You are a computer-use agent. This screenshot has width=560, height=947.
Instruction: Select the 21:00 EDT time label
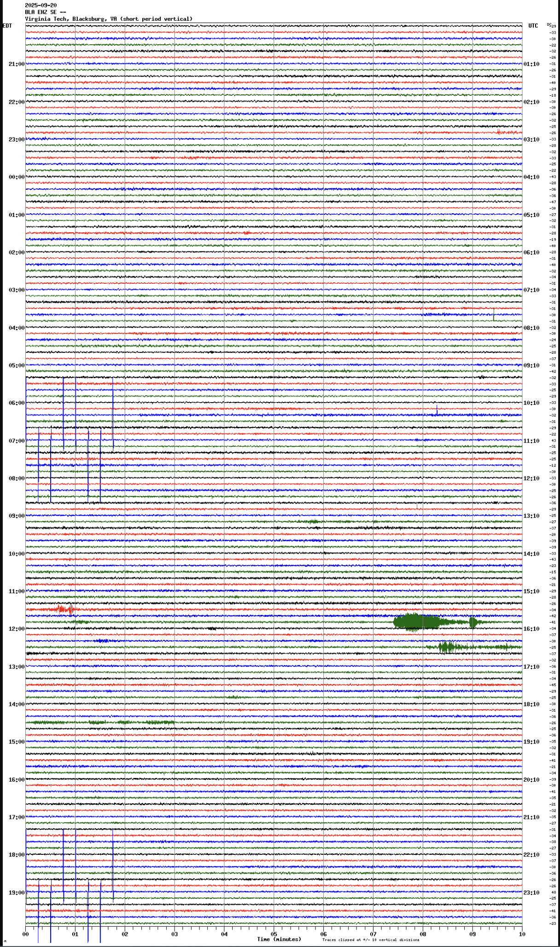[16, 64]
